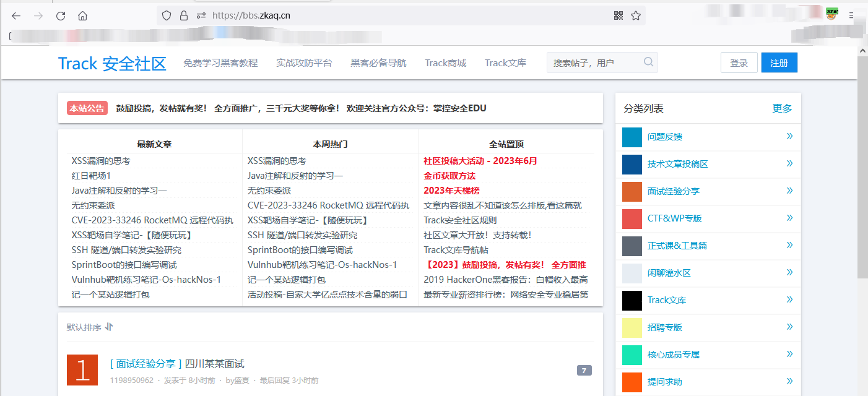Click the yellow 招聘专版 category square
Image resolution: width=868 pixels, height=396 pixels.
(x=632, y=327)
